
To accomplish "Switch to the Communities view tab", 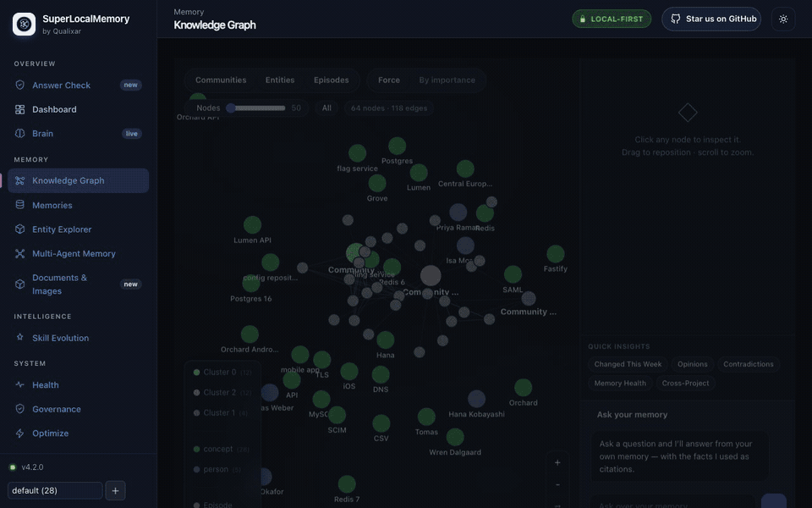I will click(221, 80).
